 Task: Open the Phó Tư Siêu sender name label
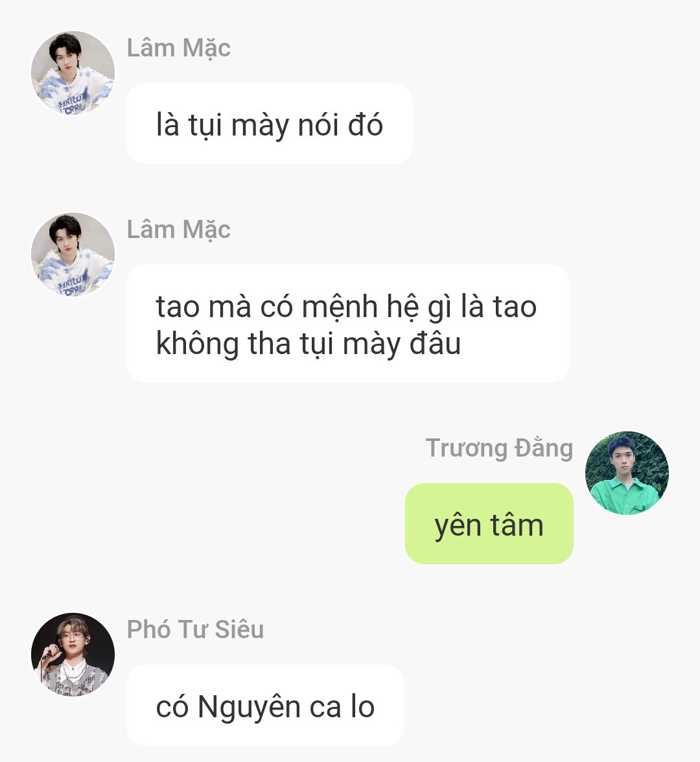click(x=195, y=629)
